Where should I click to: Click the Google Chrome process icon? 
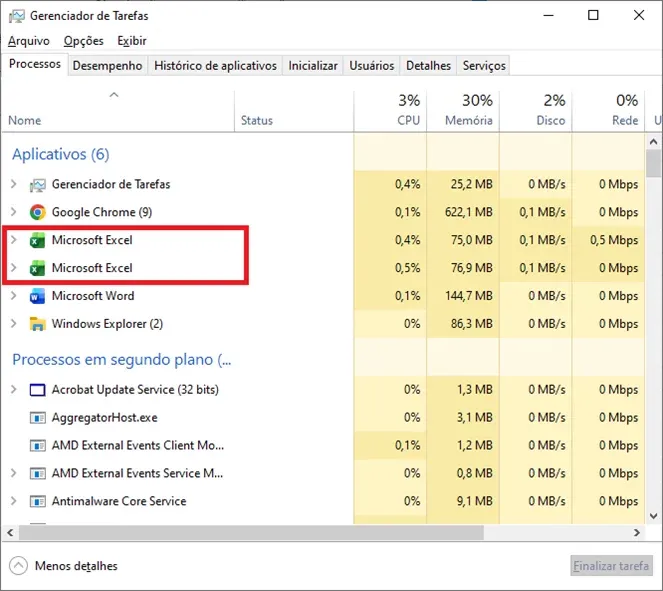pos(37,212)
